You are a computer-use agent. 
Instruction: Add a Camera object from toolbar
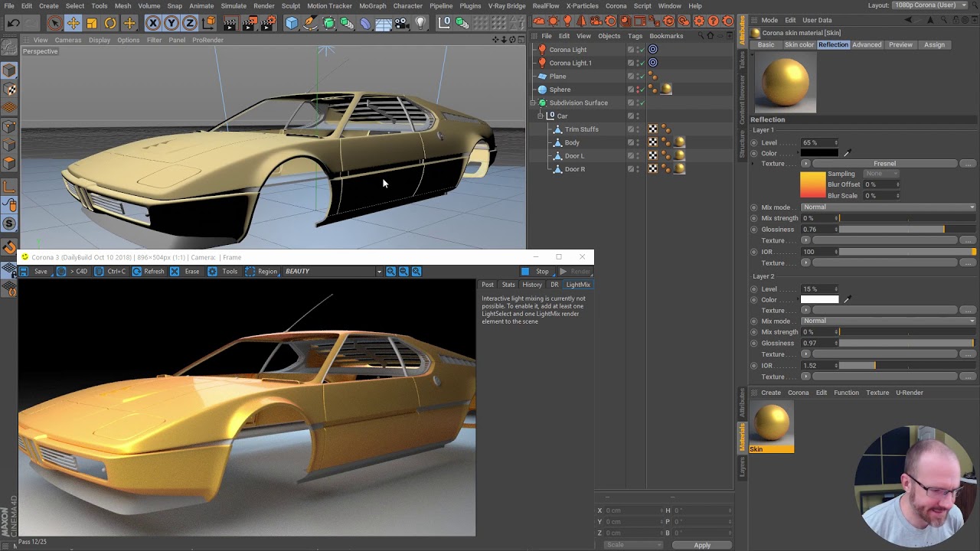[403, 23]
